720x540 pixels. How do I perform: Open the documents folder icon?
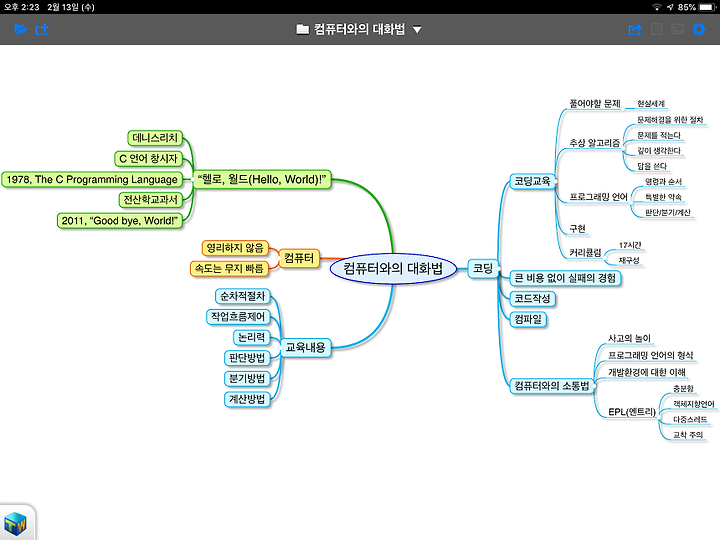coord(21,29)
